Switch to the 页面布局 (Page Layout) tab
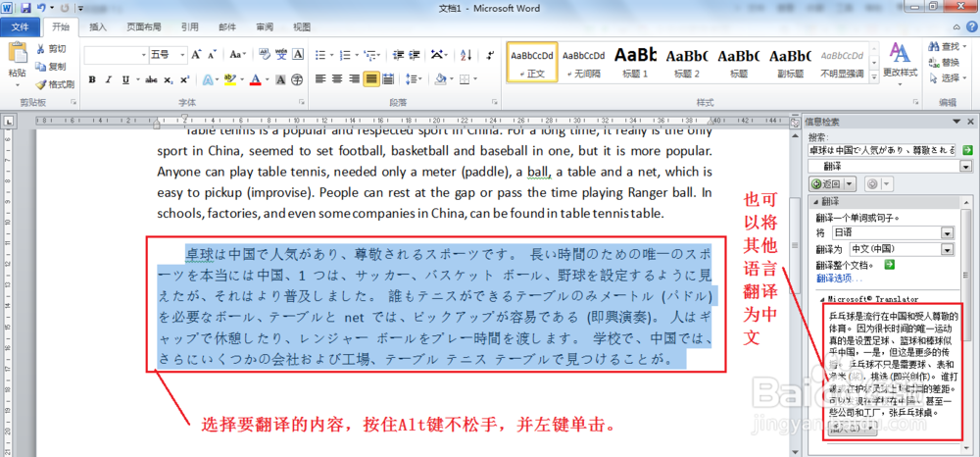Screen dimensions: 980x457 144,26
